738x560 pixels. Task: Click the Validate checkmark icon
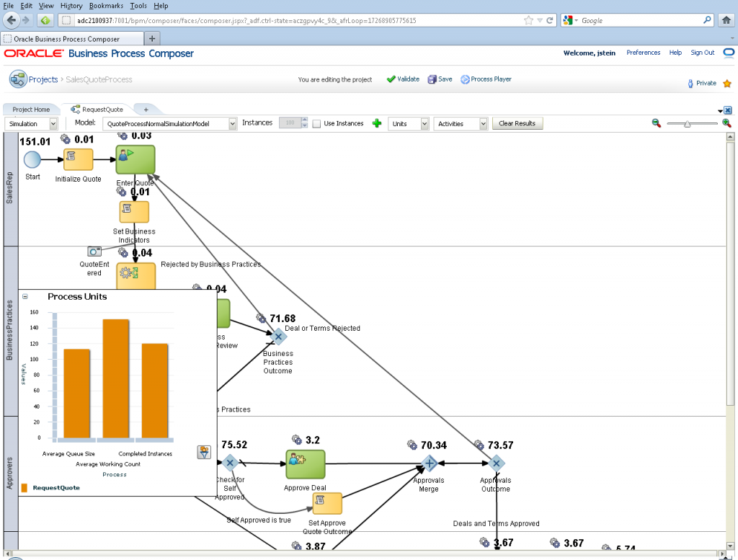391,79
